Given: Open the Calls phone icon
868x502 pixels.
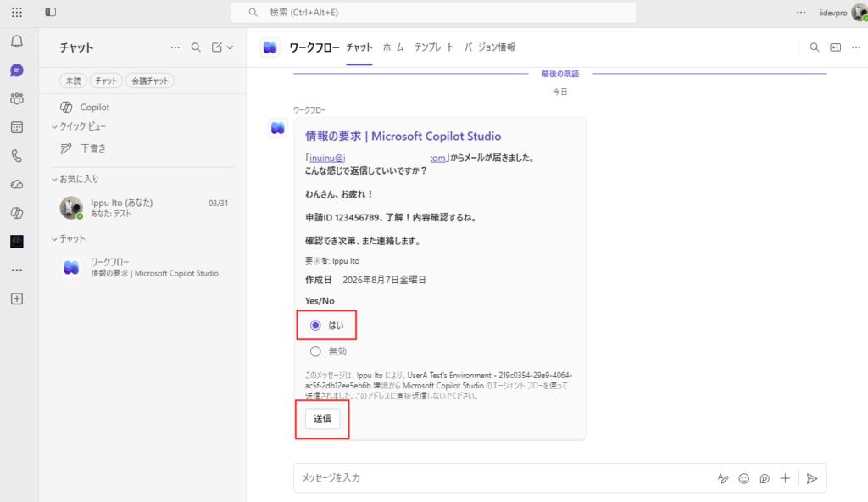Looking at the screenshot, I should point(17,156).
